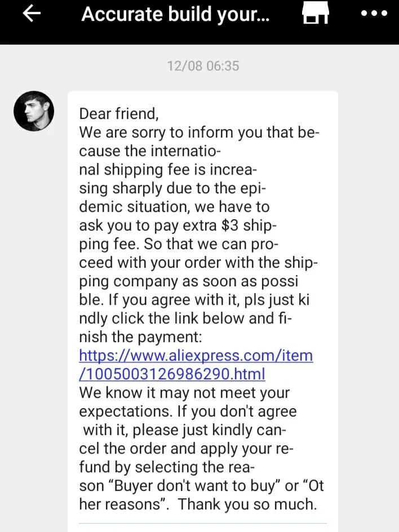
Task: Tap the "Dear friend," greeting line
Action: pos(119,114)
